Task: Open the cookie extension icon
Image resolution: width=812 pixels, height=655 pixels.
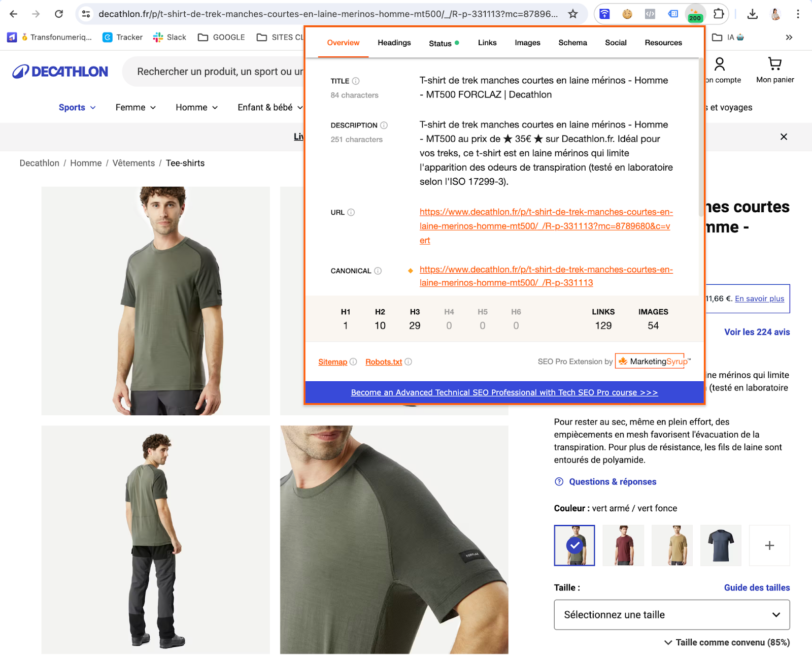Action: [627, 14]
